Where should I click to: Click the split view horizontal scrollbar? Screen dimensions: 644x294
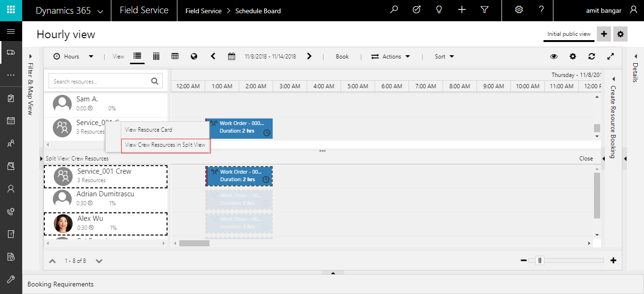coord(194,243)
